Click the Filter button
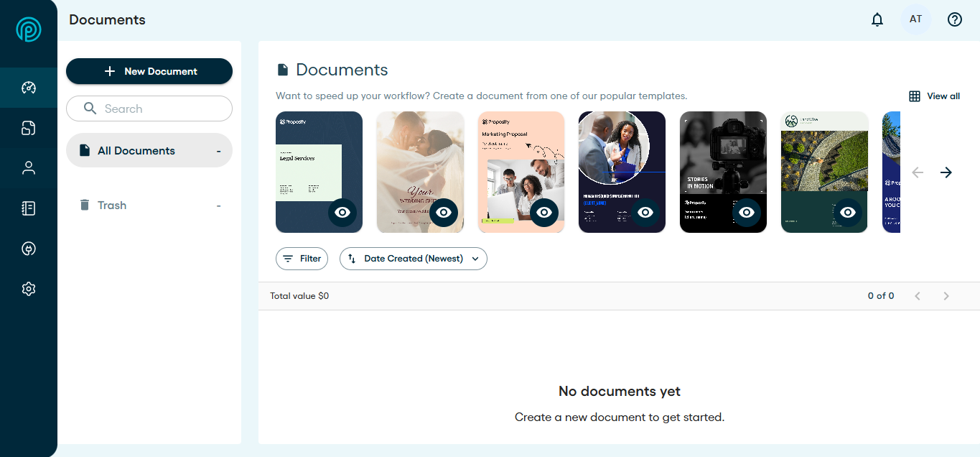The height and width of the screenshot is (457, 980). [302, 259]
